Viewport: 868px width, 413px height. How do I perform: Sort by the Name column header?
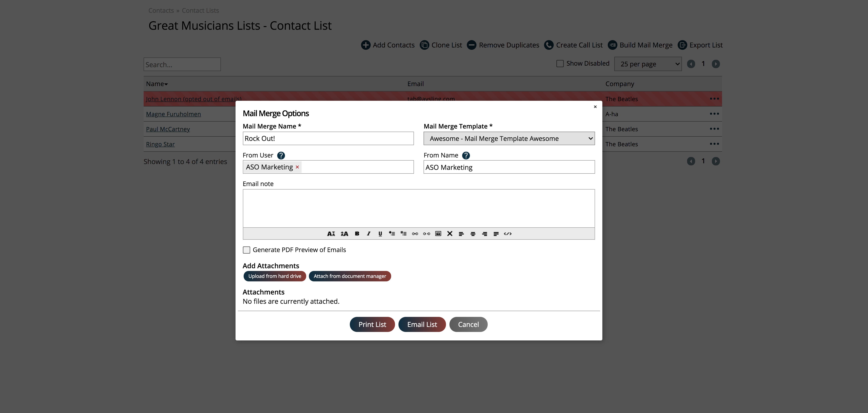[x=156, y=84]
